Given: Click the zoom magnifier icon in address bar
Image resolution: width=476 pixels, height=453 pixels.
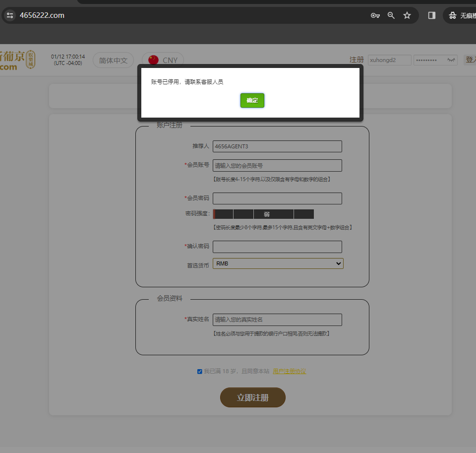Looking at the screenshot, I should (391, 15).
